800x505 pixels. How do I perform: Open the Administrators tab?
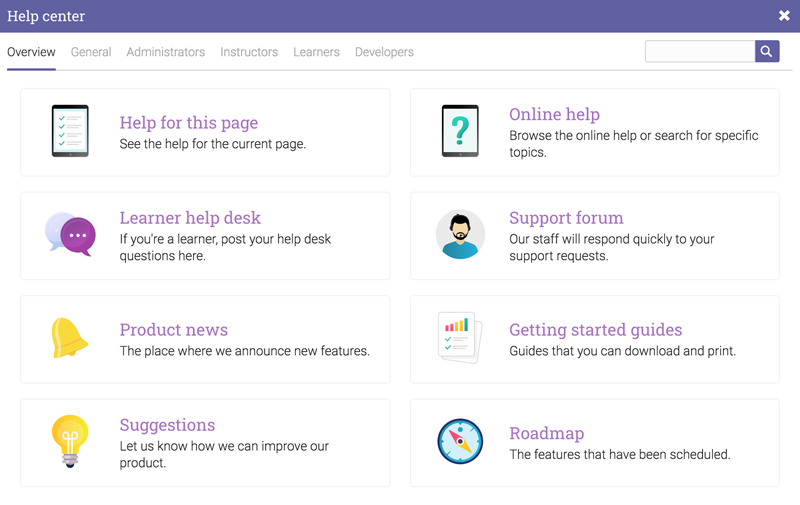(x=166, y=52)
